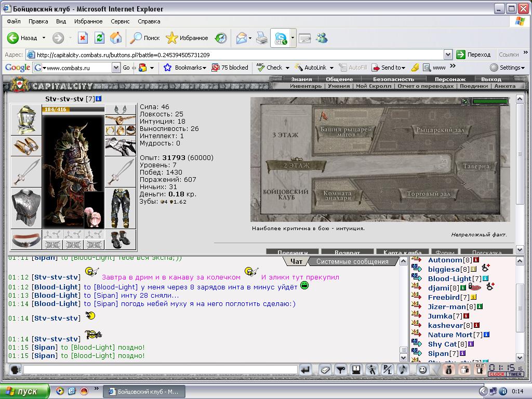
Task: Open the smiley emoticon picker in chat bar
Action: [x=422, y=369]
